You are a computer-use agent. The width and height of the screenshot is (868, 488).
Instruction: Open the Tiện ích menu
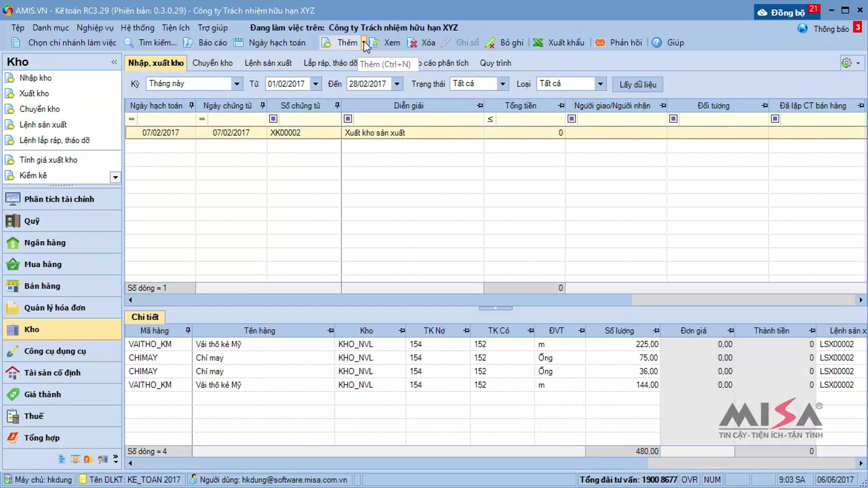(176, 28)
